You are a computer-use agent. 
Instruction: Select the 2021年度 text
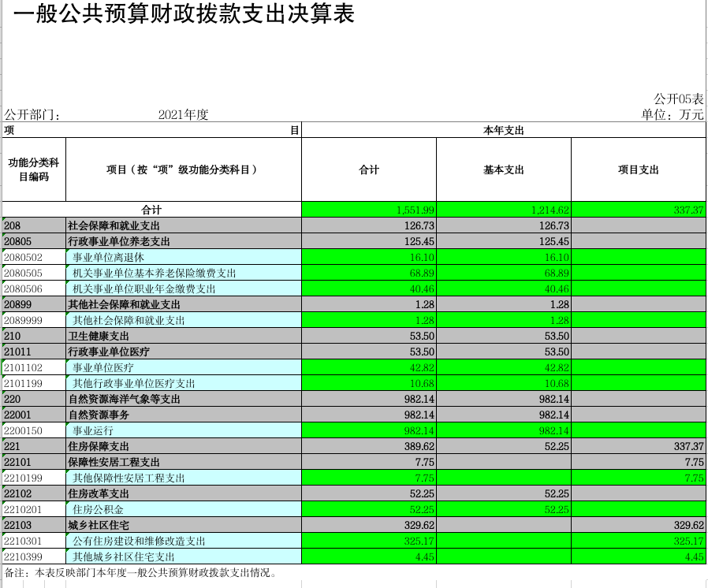(183, 114)
